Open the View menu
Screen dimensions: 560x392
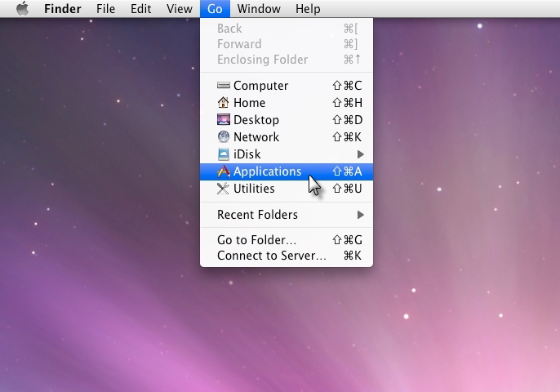coord(180,9)
